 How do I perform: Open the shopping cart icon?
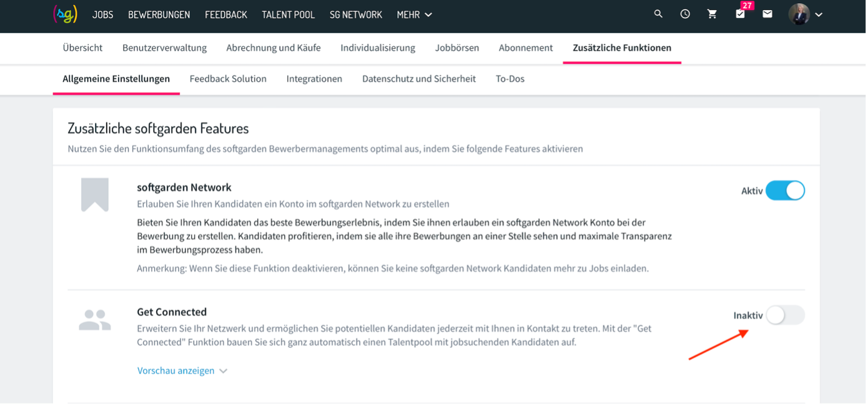pyautogui.click(x=712, y=14)
